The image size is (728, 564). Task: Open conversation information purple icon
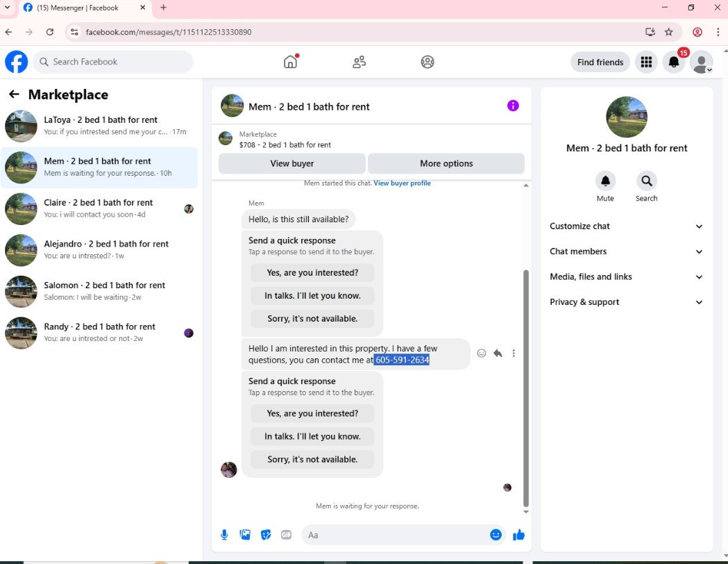point(513,106)
